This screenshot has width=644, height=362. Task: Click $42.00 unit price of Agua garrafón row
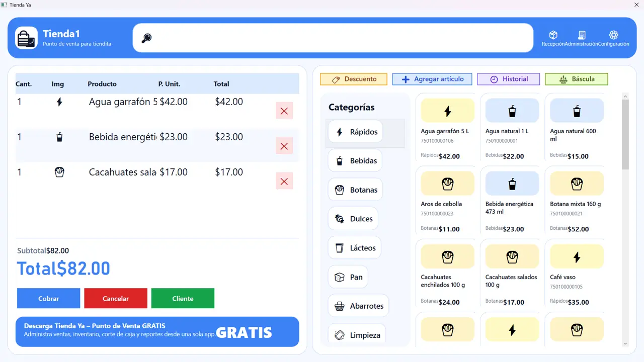pyautogui.click(x=174, y=102)
